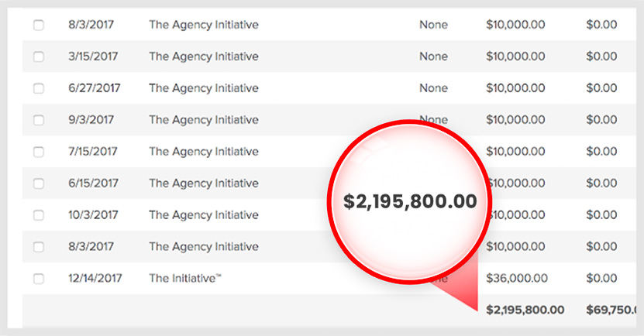The image size is (644, 336).
Task: Select the 7/15/2017 date cell
Action: [x=93, y=152]
